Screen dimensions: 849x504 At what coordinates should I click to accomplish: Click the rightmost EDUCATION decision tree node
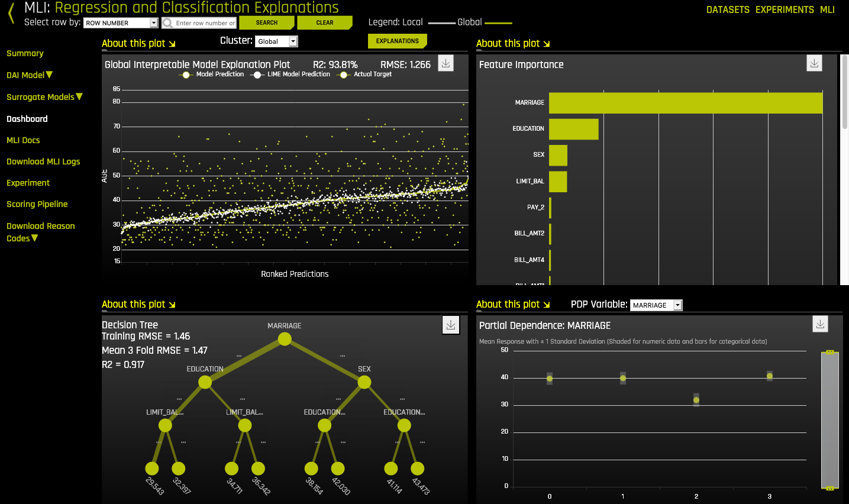pos(404,425)
